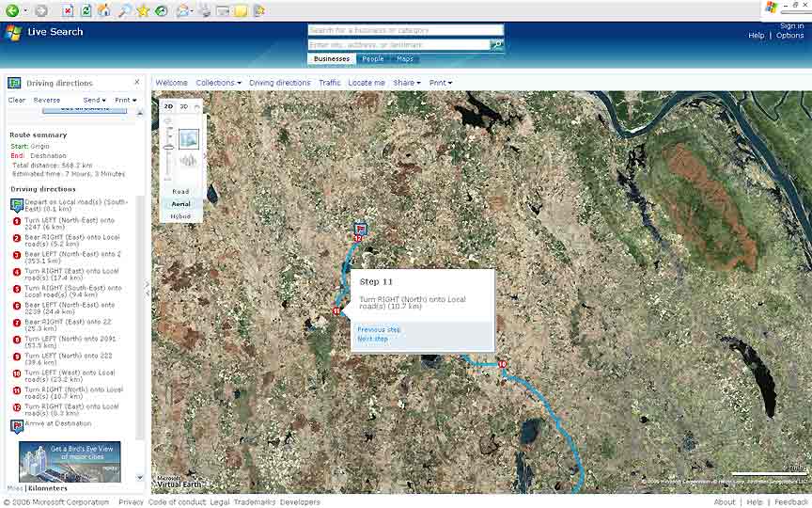Open the Send dropdown in directions panel
The height and width of the screenshot is (508, 812).
(94, 100)
